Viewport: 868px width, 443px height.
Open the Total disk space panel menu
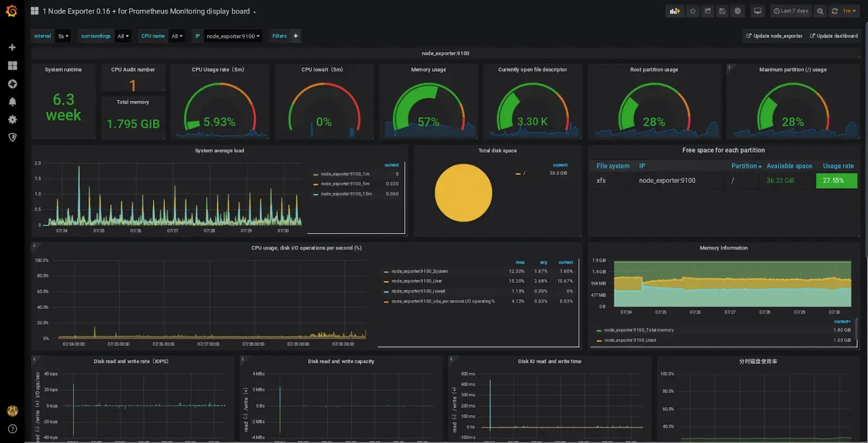[x=497, y=151]
